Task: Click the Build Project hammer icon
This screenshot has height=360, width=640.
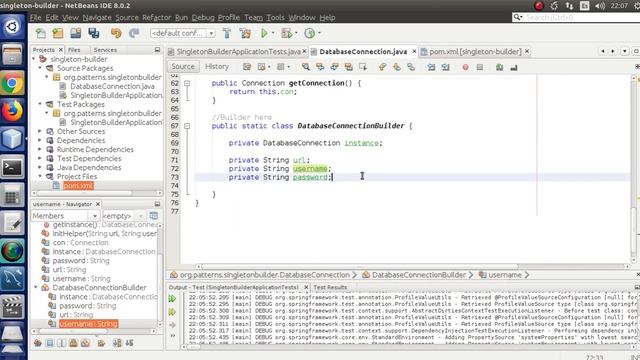Action: (227, 33)
